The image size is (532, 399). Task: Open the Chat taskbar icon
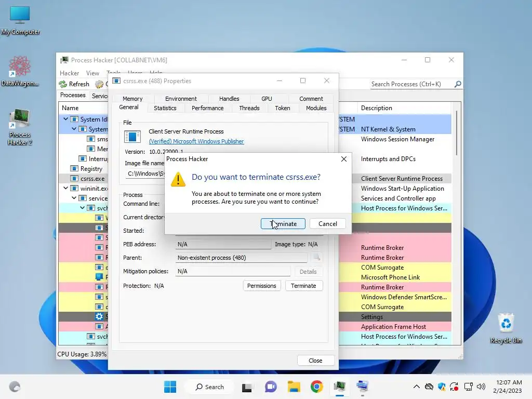click(270, 387)
